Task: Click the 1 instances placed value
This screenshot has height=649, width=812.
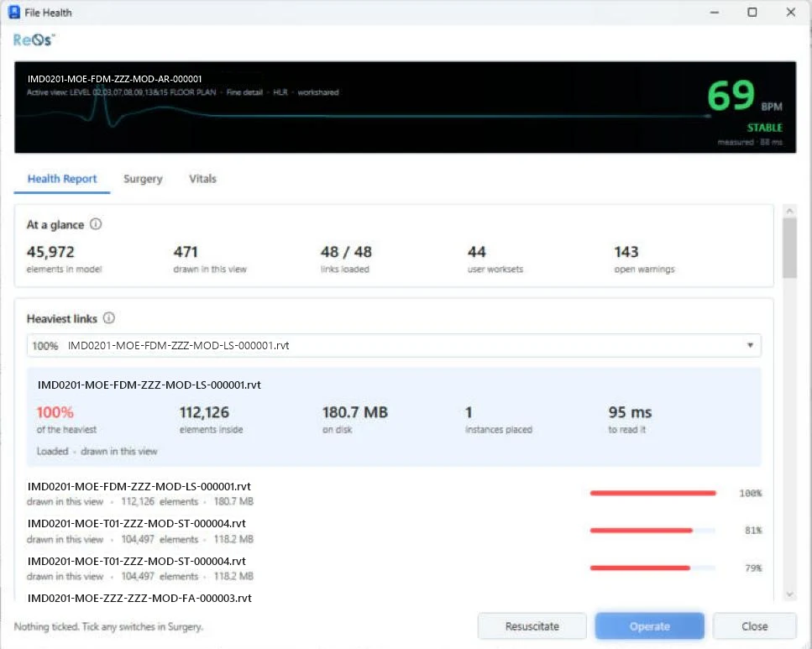Action: click(x=469, y=412)
